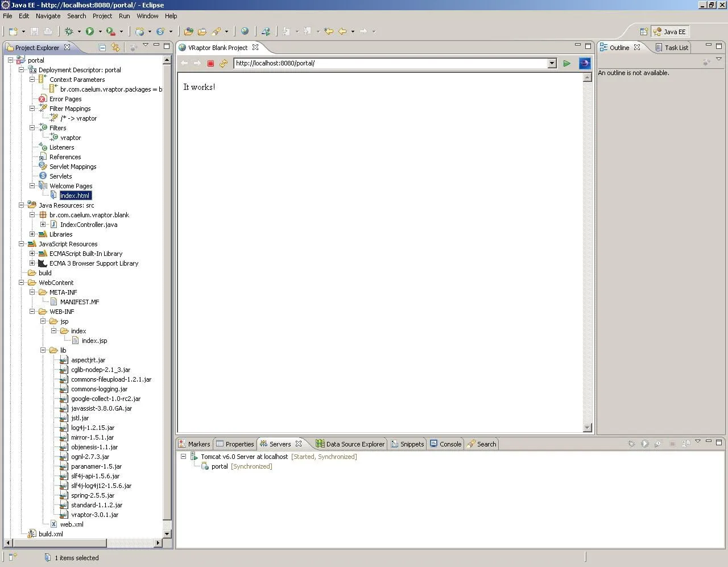Toggle Link with Editor in Project Explorer
The width and height of the screenshot is (728, 567).
[115, 48]
